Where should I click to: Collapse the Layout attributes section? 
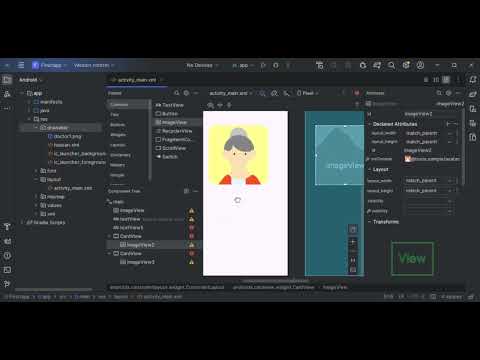click(370, 170)
